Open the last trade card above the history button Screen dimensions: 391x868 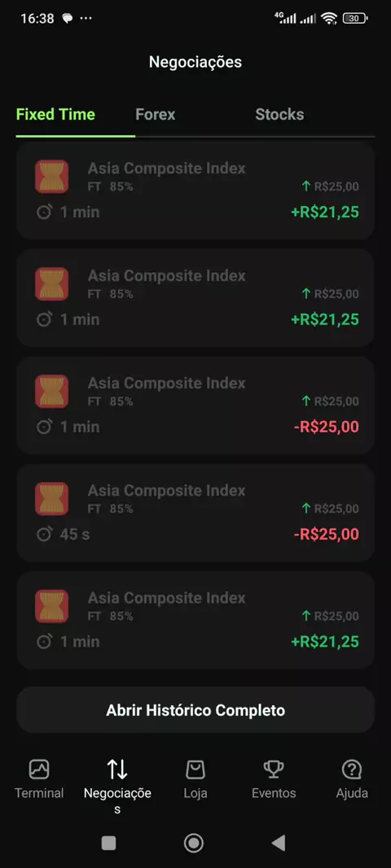[195, 620]
